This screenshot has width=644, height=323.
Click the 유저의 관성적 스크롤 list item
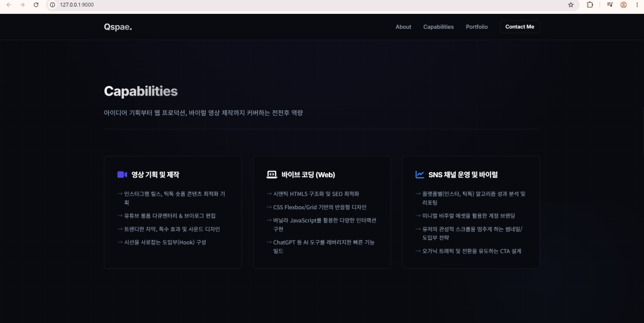pos(469,233)
